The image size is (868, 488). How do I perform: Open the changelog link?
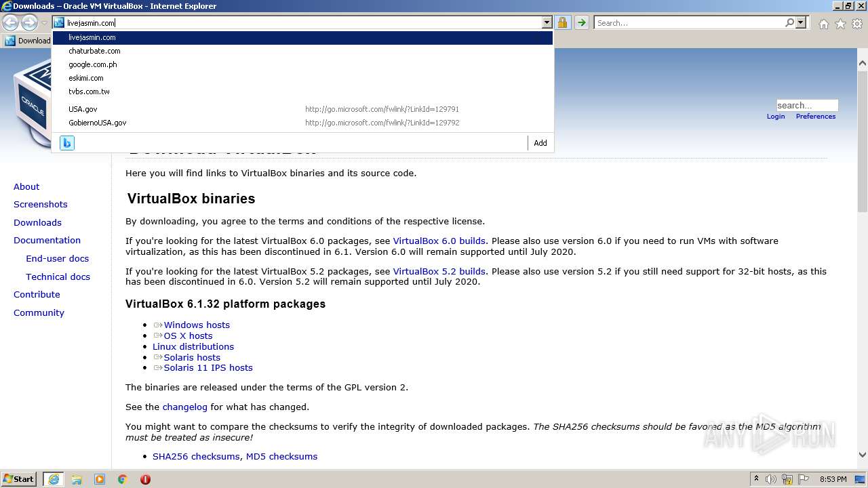click(x=184, y=407)
